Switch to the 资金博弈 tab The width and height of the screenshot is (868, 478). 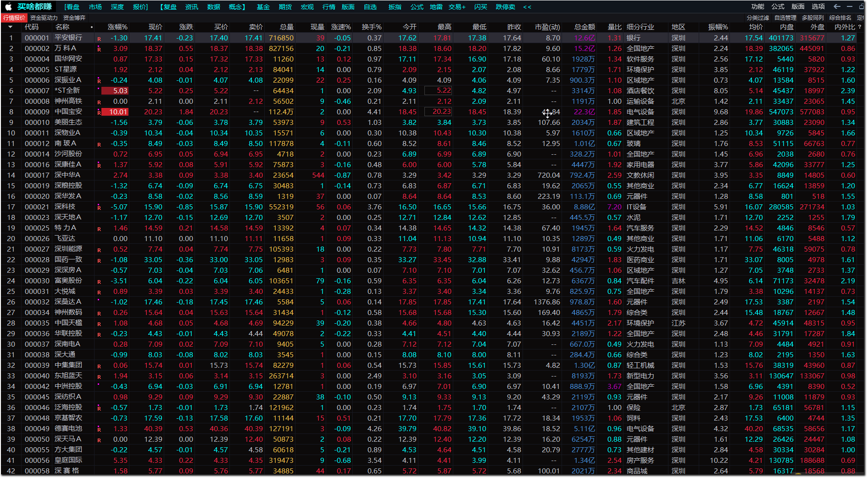(x=74, y=18)
